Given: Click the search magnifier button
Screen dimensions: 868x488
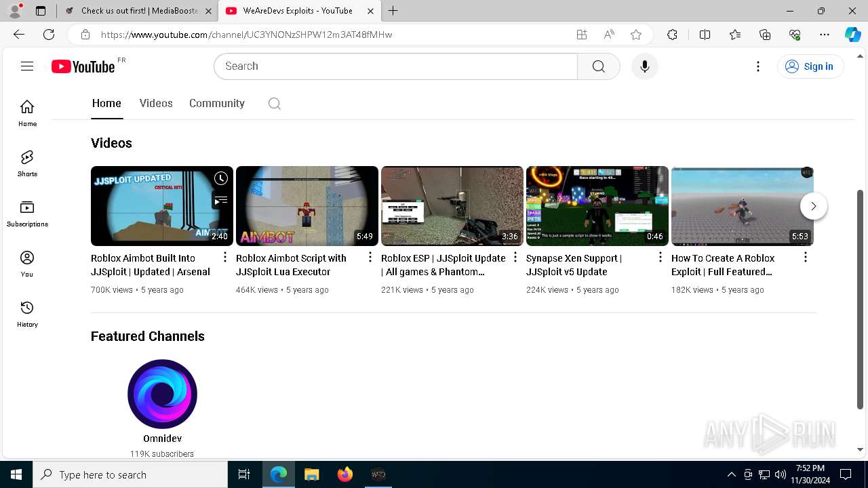Looking at the screenshot, I should point(598,66).
